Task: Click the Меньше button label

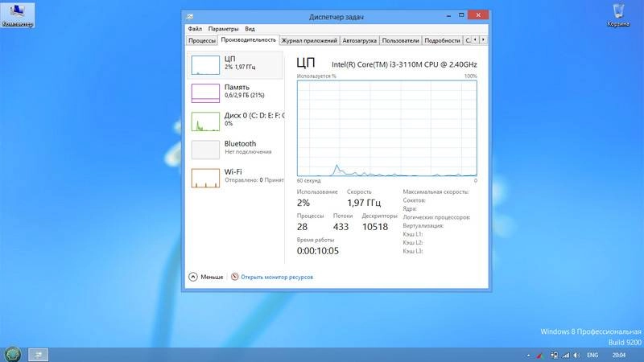Action: (212, 277)
